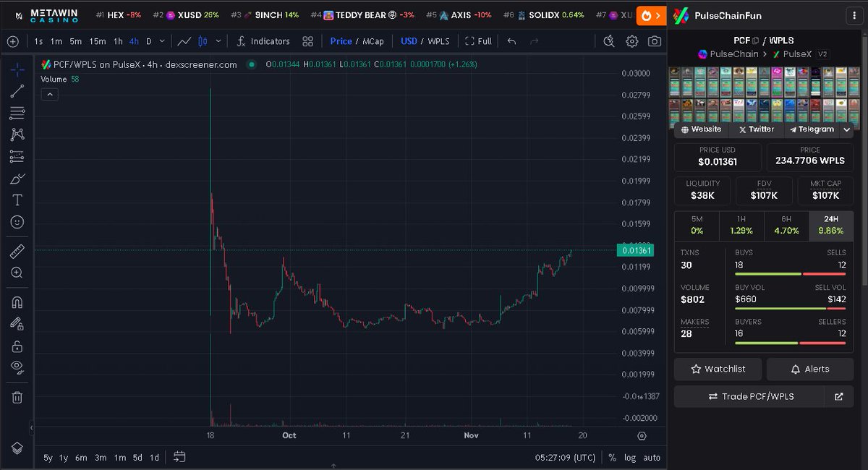
Task: Open the date range calendar picker
Action: point(180,457)
